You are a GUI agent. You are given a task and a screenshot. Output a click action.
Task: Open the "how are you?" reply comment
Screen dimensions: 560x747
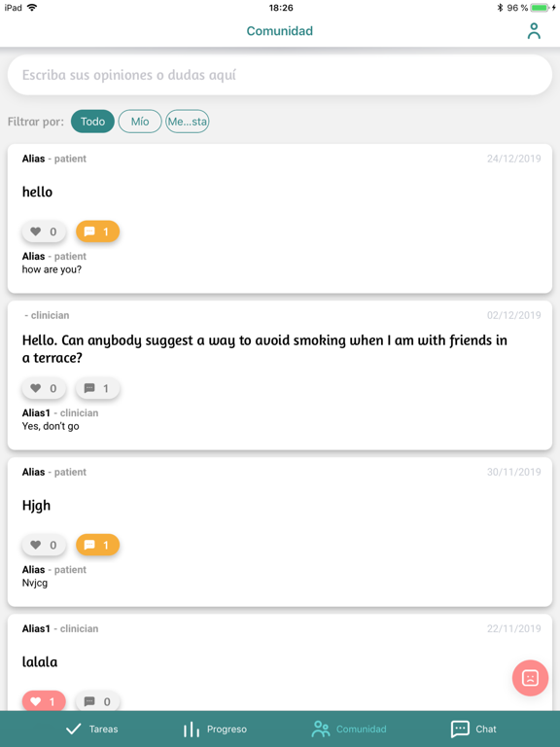tap(52, 269)
